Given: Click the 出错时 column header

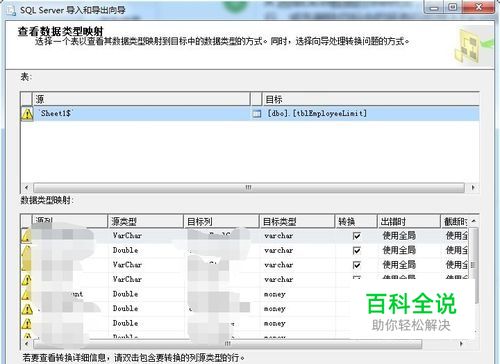Looking at the screenshot, I should pyautogui.click(x=409, y=221).
